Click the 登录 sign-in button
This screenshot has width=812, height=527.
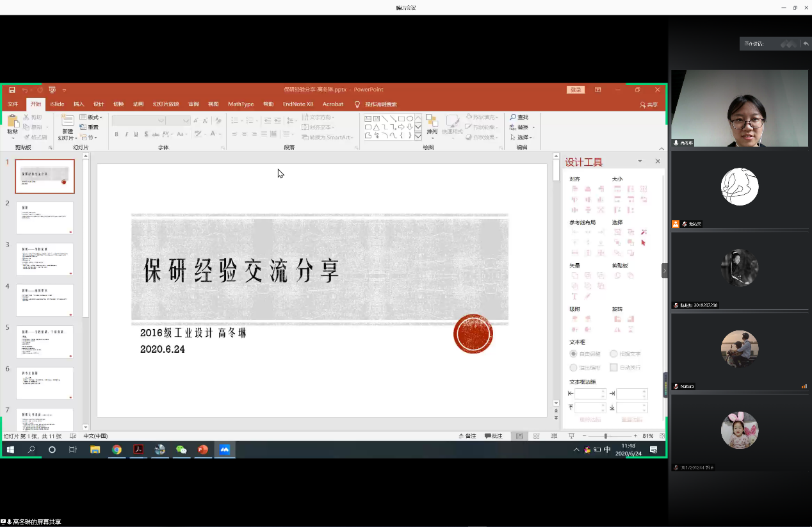[574, 90]
